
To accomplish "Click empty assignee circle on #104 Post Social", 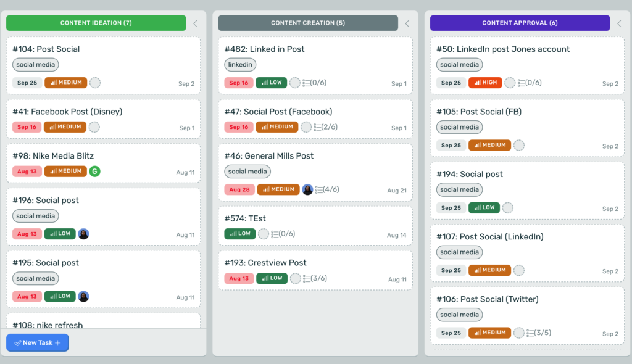I will [95, 83].
